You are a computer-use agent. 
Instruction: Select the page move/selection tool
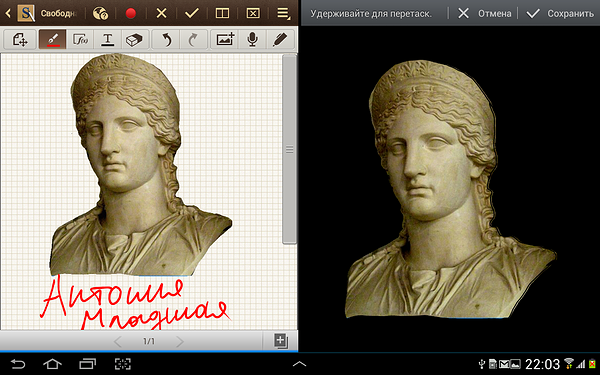pos(20,39)
